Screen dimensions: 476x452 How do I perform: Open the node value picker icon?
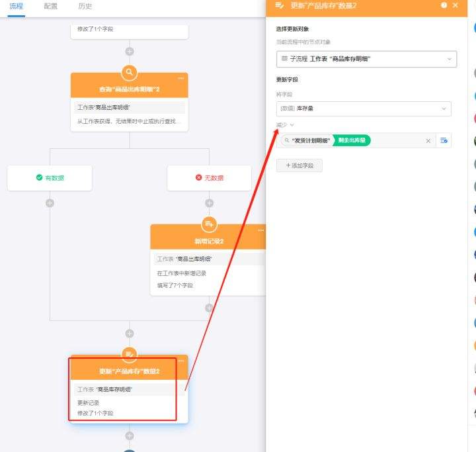[x=444, y=140]
